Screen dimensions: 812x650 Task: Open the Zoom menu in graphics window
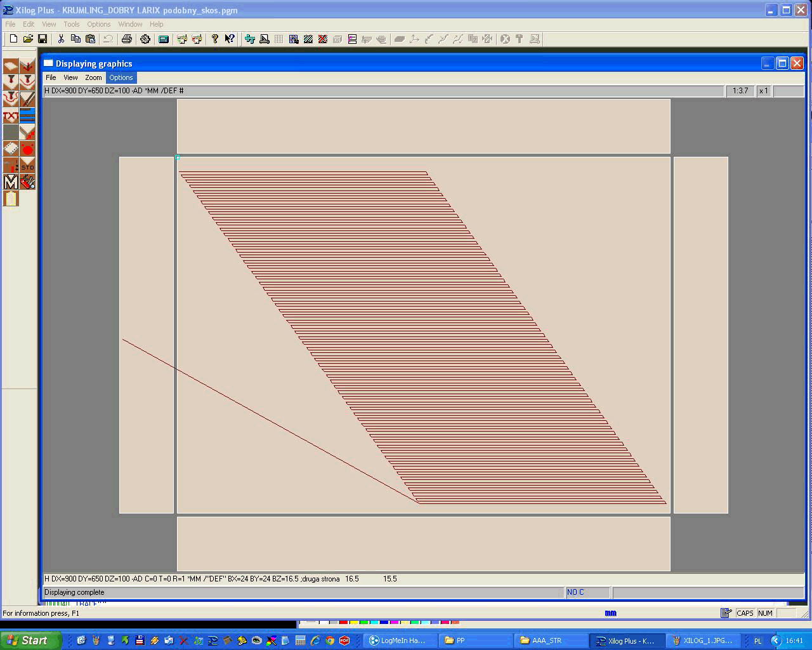pos(93,77)
